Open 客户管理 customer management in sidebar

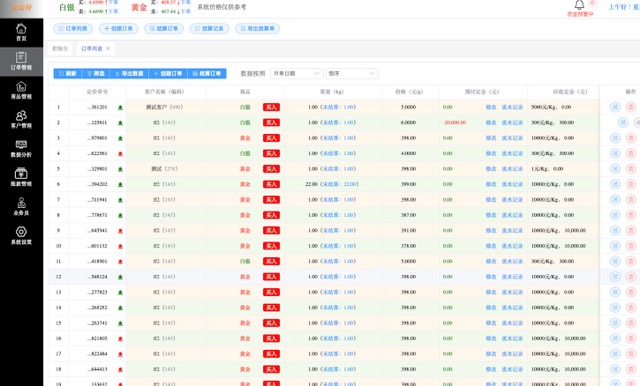point(21,120)
